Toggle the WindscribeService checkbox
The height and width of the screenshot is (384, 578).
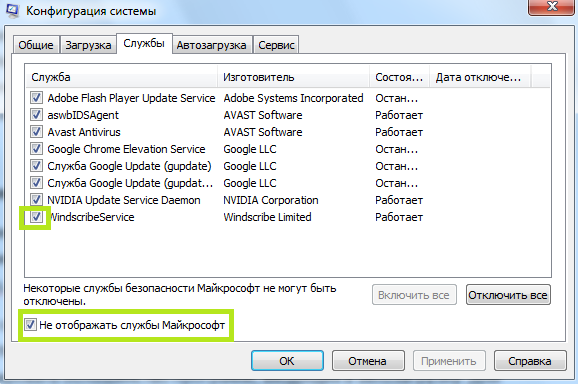tap(36, 216)
